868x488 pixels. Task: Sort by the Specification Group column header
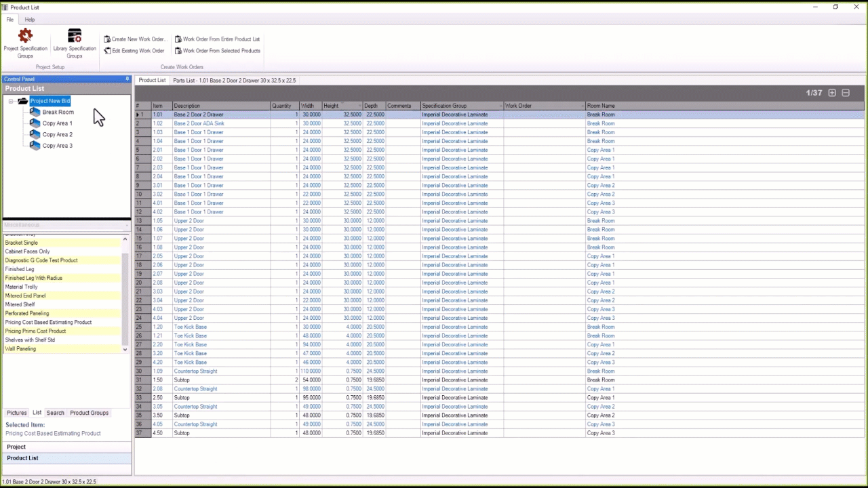point(462,106)
